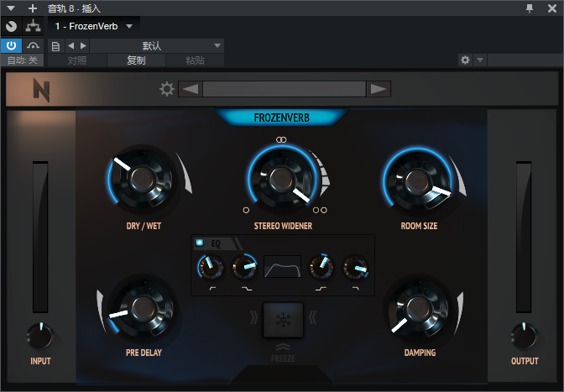Go to next preset with right arrow
The height and width of the screenshot is (392, 564).
(x=379, y=90)
